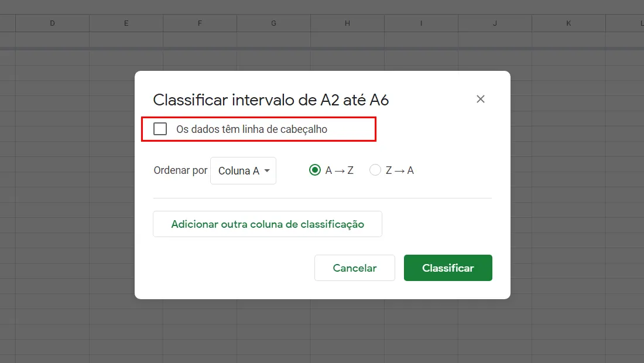Select column D header in the sheet
This screenshot has width=644, height=363.
tap(52, 23)
